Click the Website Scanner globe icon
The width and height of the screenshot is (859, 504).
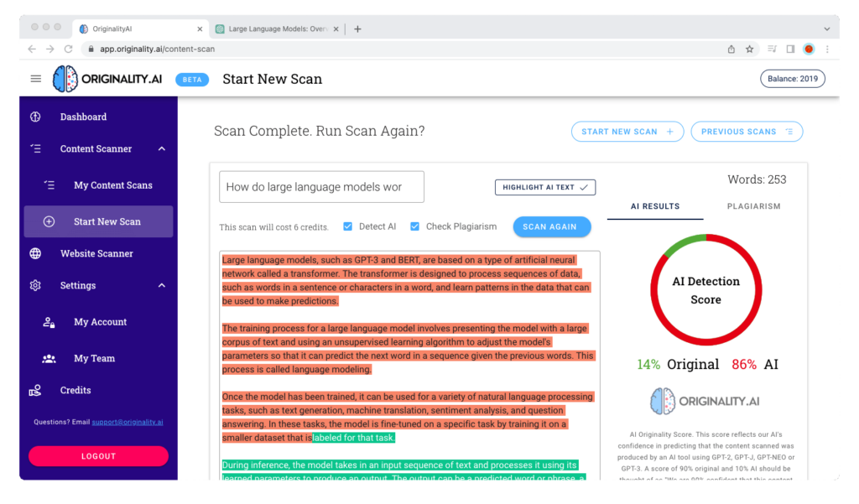point(35,253)
